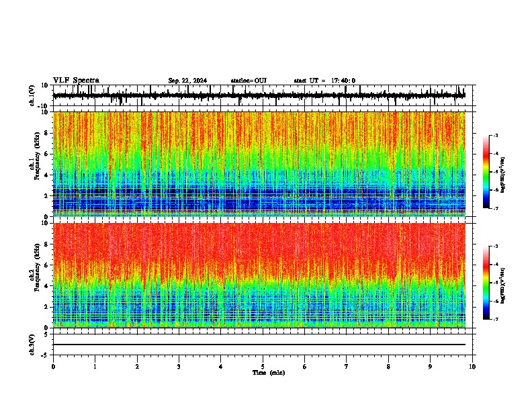532x411 pixels.
Task: Click the time axis tick label '8'
Action: (388, 367)
